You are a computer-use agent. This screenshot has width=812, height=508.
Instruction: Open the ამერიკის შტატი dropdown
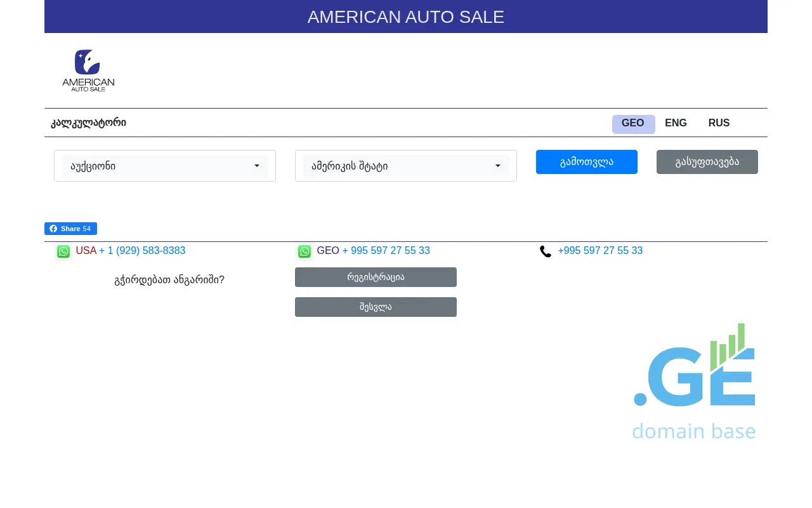(x=406, y=166)
